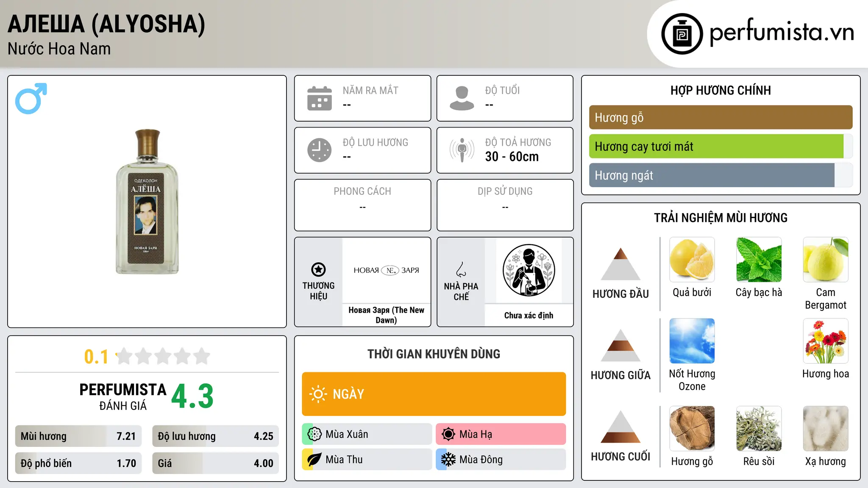868x488 pixels.
Task: Select the Mùa Thu season bar
Action: pyautogui.click(x=367, y=460)
